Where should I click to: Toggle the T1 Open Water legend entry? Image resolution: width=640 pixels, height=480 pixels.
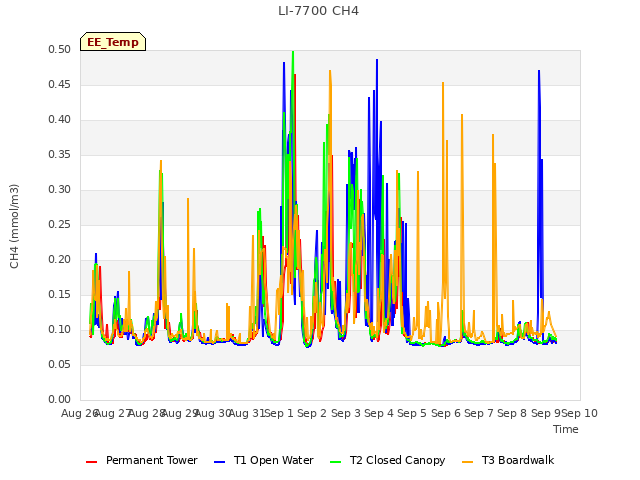pyautogui.click(x=264, y=460)
